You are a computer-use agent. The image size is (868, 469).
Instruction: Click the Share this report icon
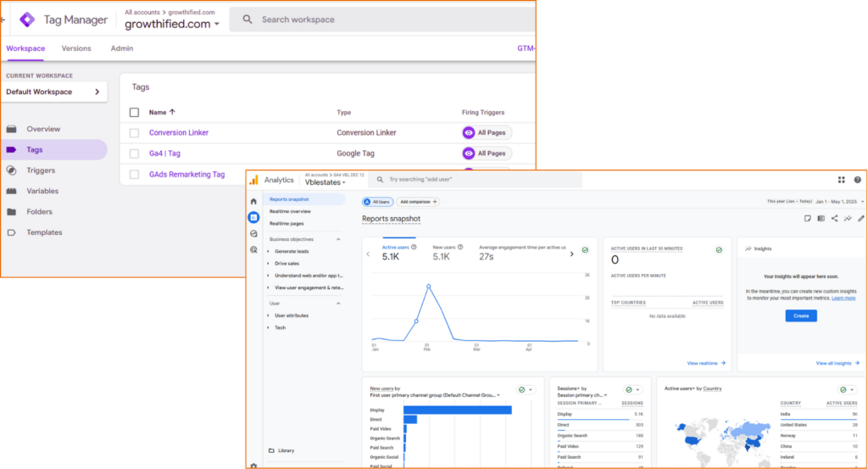[x=834, y=218]
